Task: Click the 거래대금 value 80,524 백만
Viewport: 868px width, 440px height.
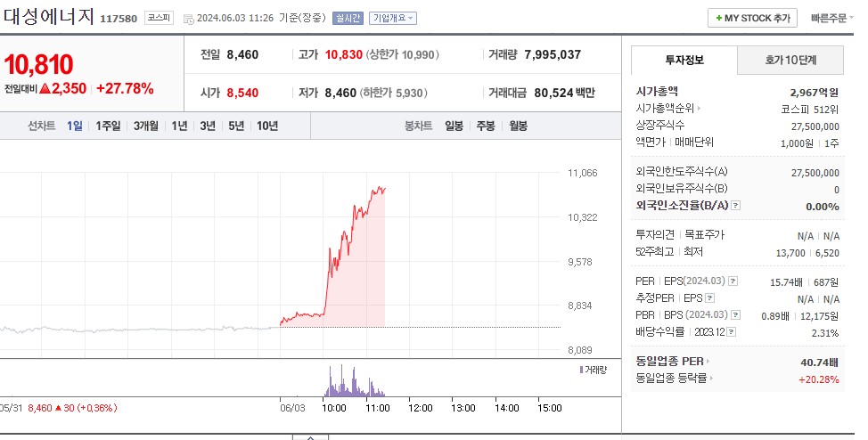Action: point(565,93)
